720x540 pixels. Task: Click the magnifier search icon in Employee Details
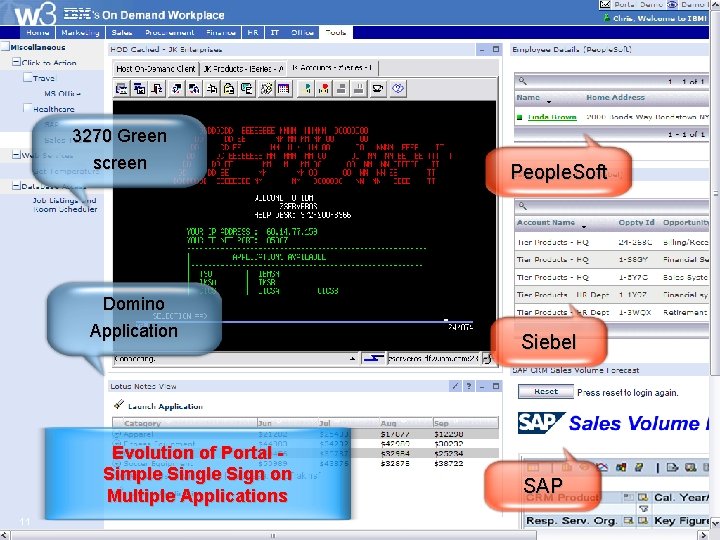point(522,81)
